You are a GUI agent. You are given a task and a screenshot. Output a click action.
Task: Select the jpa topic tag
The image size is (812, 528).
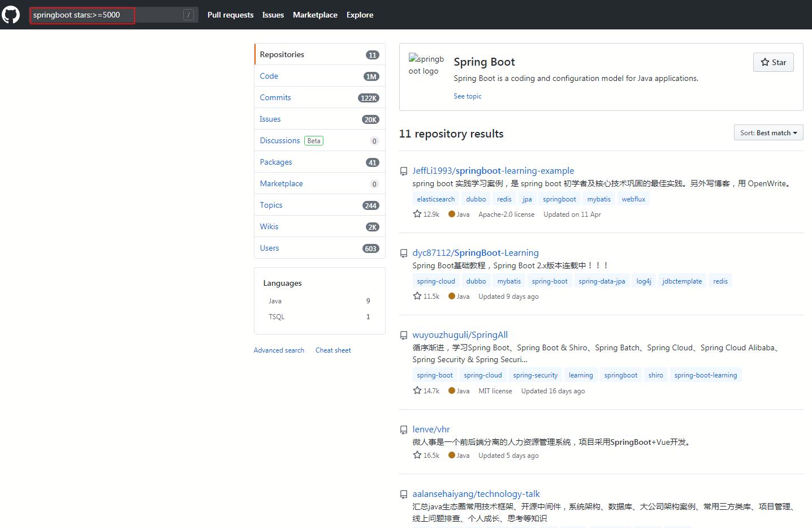pos(527,199)
